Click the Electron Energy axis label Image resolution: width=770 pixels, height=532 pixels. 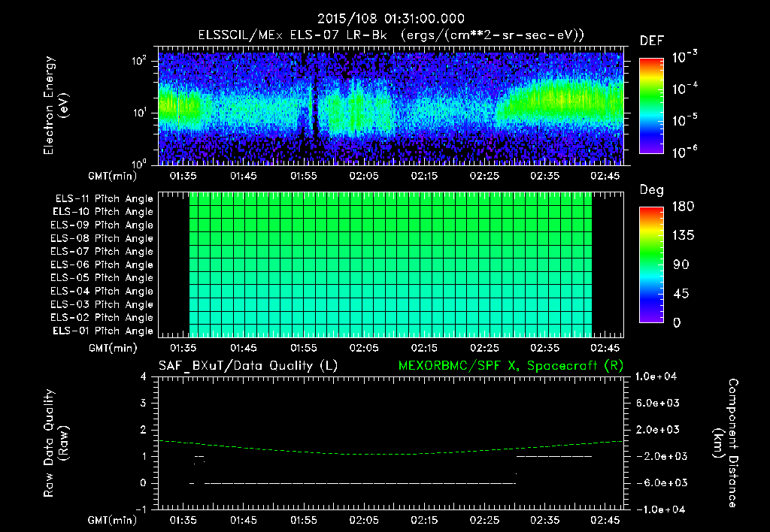click(x=56, y=105)
